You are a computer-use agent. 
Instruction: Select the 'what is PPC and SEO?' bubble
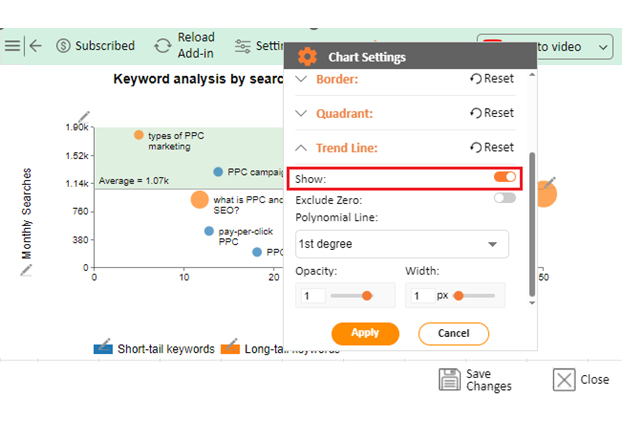pos(199,199)
